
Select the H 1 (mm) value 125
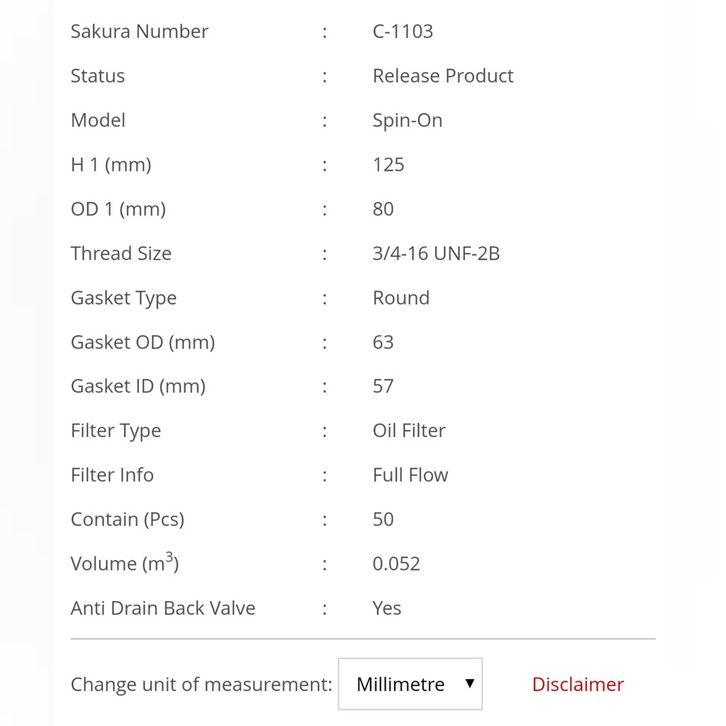388,165
